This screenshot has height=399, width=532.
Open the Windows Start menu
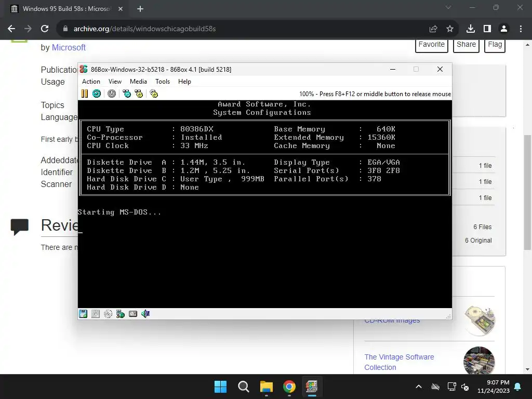coord(220,387)
